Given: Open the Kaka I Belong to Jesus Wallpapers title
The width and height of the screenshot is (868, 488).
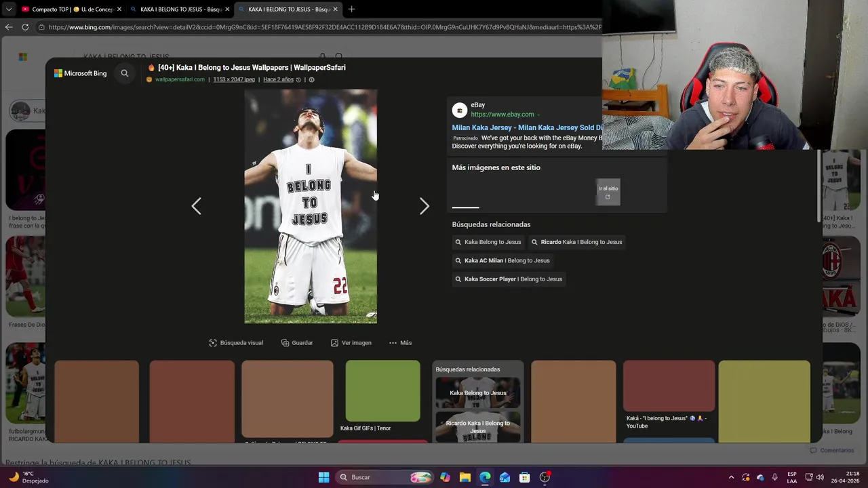Looking at the screenshot, I should coord(252,68).
